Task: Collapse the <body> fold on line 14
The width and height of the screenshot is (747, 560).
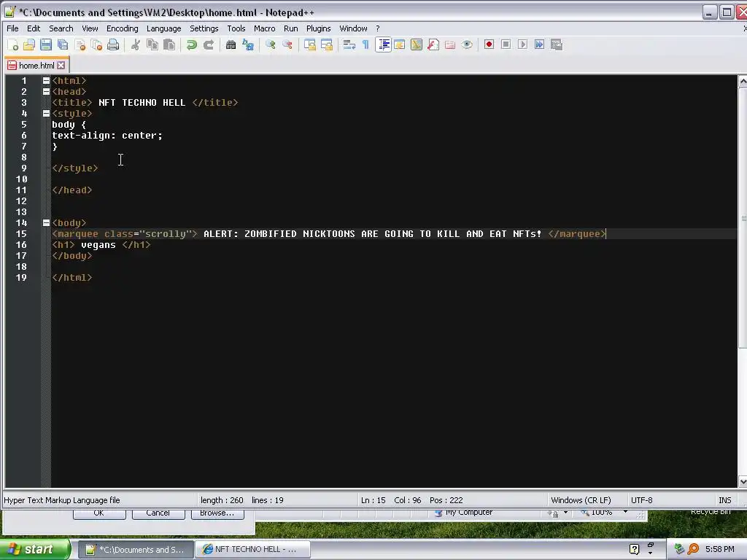Action: 46,222
